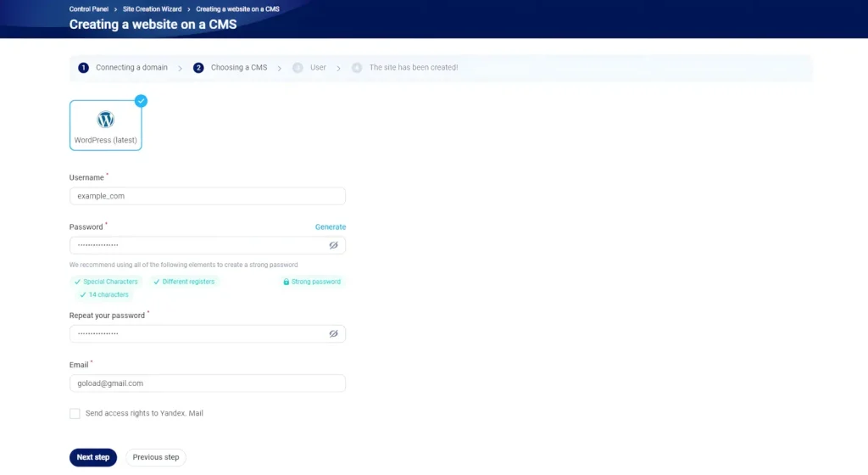Open Site Creation Wizard breadcrumb link
This screenshot has height=475, width=868.
[x=153, y=8]
